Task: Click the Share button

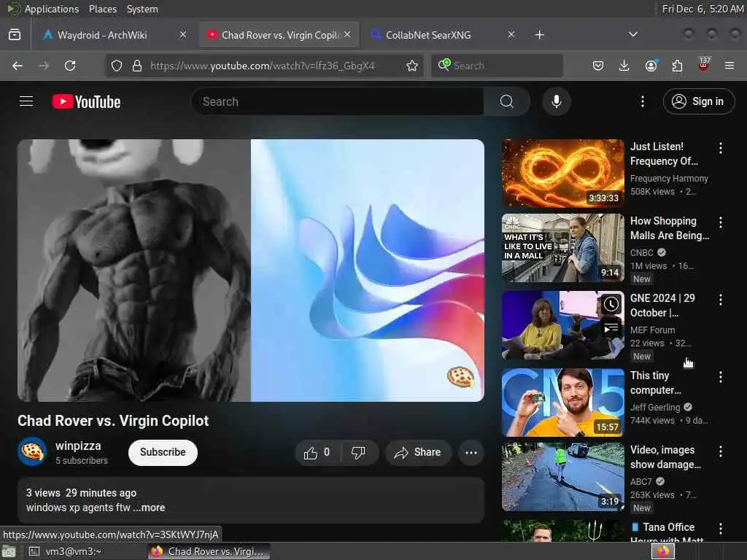Action: [x=417, y=452]
